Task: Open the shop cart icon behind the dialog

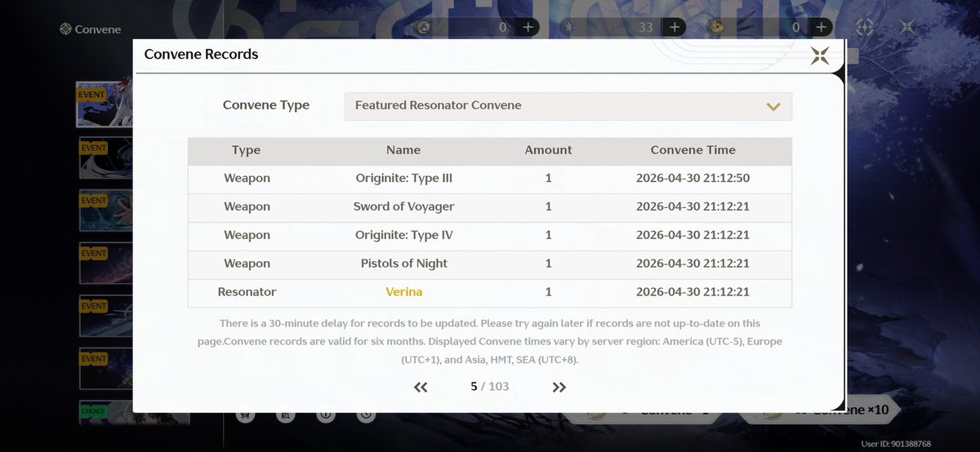Action: [x=245, y=414]
